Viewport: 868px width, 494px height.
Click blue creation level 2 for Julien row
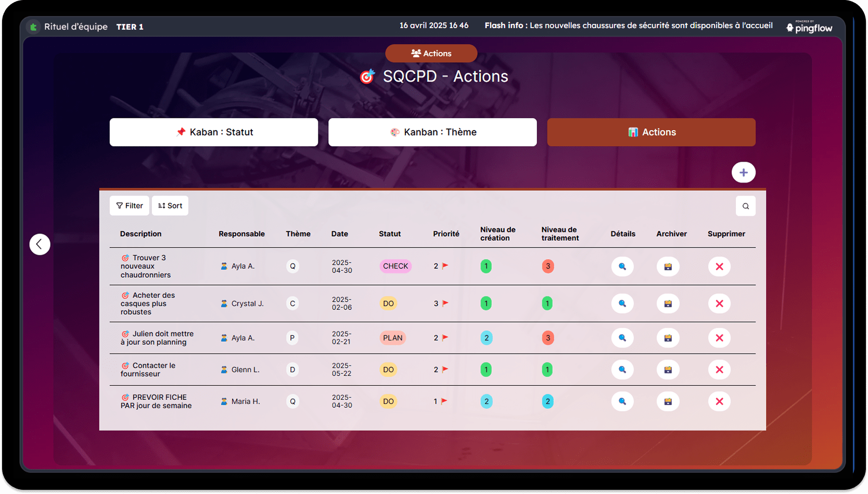(x=486, y=338)
